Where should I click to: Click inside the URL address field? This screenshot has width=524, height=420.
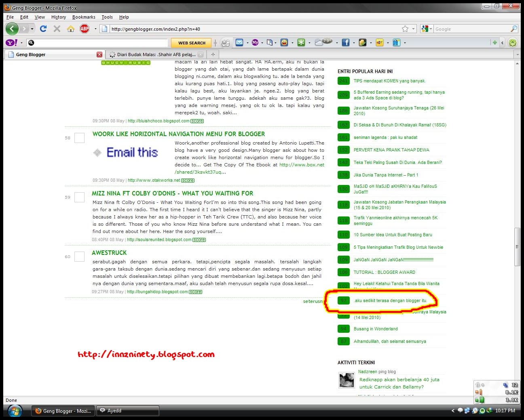(255, 29)
